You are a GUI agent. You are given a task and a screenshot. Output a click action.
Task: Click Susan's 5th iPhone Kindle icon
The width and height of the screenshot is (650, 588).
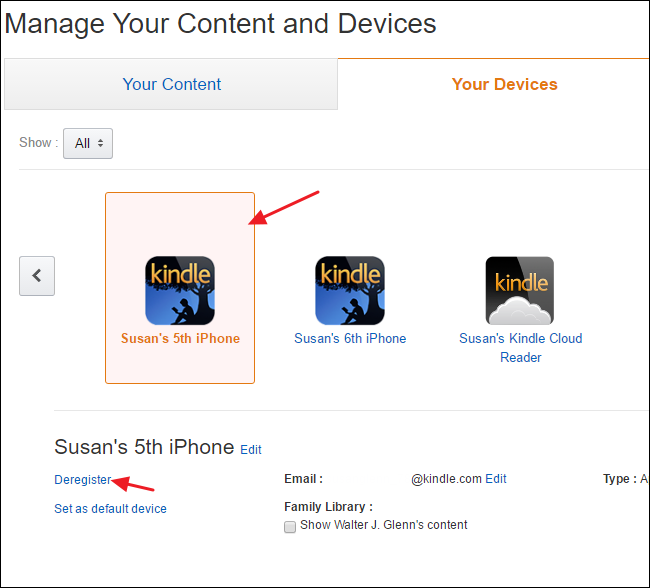[180, 290]
